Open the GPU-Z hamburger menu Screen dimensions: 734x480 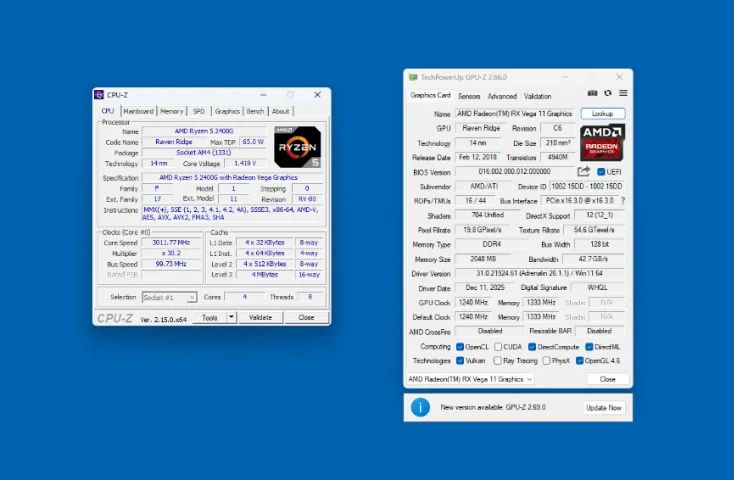(x=623, y=93)
